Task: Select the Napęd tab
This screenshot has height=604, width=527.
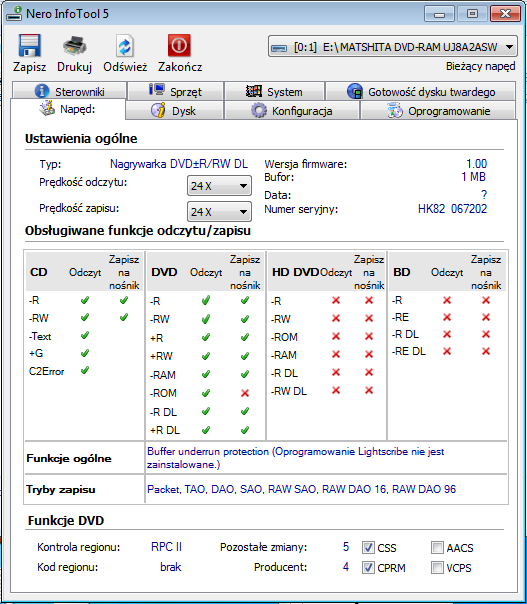Action: coord(68,109)
